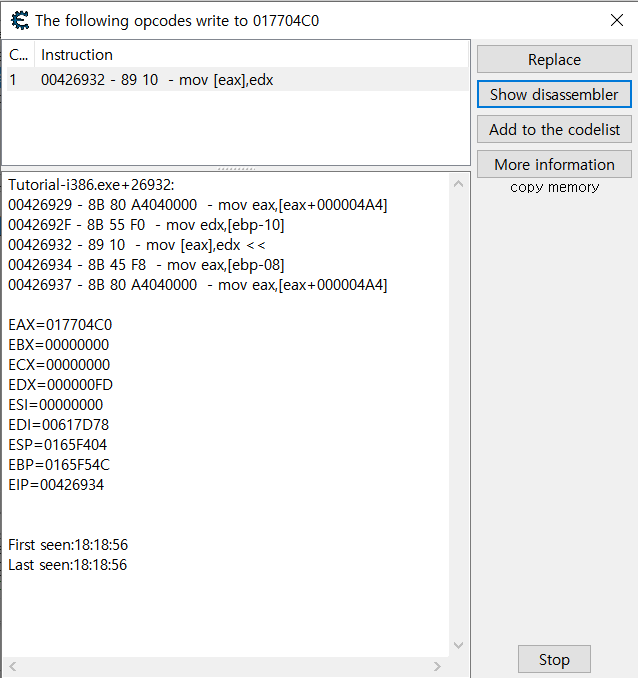Click the EDX=000000FD register value
Viewport: 638px width, 678px height.
point(61,384)
